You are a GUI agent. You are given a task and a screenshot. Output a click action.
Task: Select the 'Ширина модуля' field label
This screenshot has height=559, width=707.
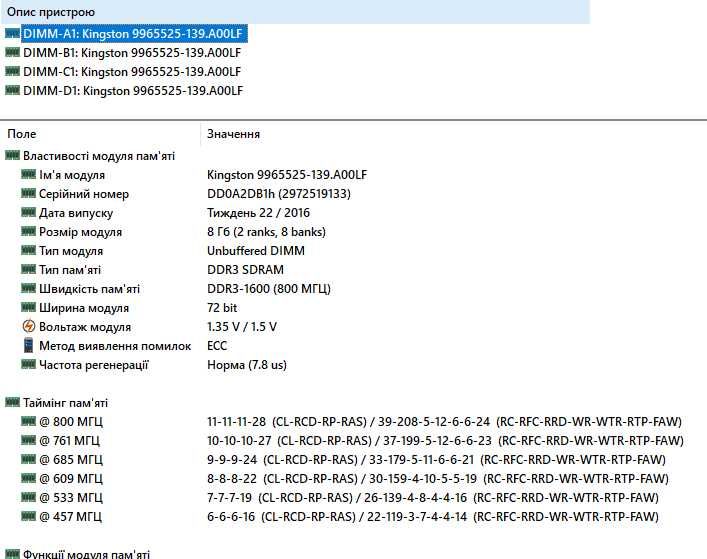coord(84,308)
